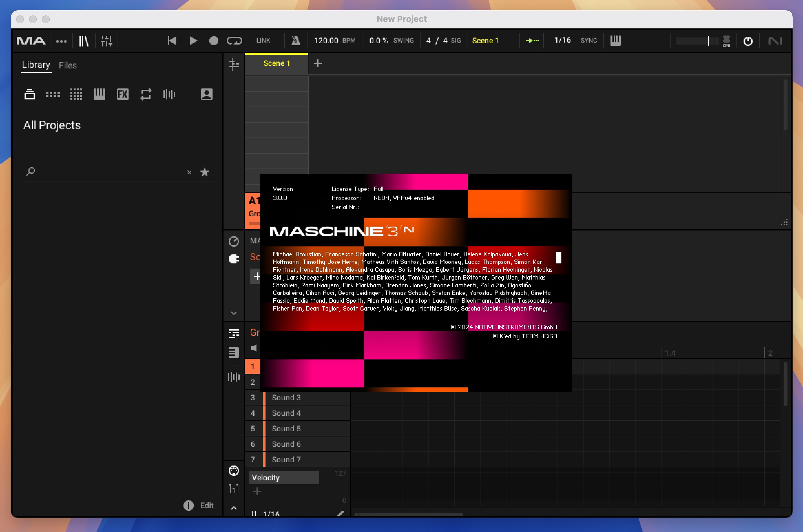Toggle the favorites star filter

pyautogui.click(x=205, y=172)
